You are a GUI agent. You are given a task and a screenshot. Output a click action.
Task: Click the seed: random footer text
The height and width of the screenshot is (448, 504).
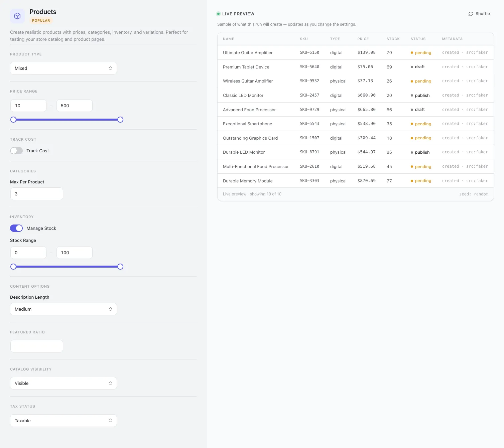474,194
